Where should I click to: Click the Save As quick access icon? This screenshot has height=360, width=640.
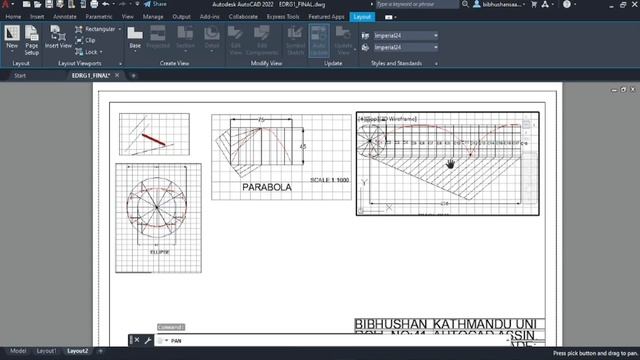(x=60, y=4)
